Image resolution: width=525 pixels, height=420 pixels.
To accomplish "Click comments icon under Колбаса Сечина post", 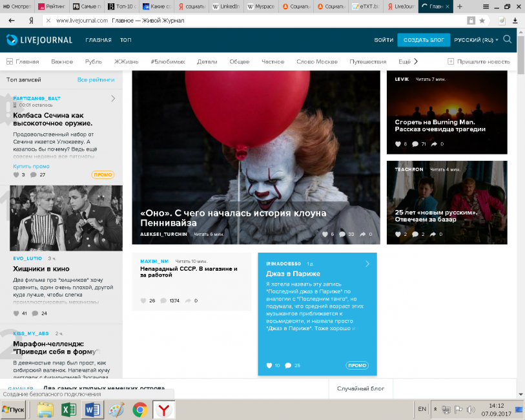I will click(x=34, y=175).
